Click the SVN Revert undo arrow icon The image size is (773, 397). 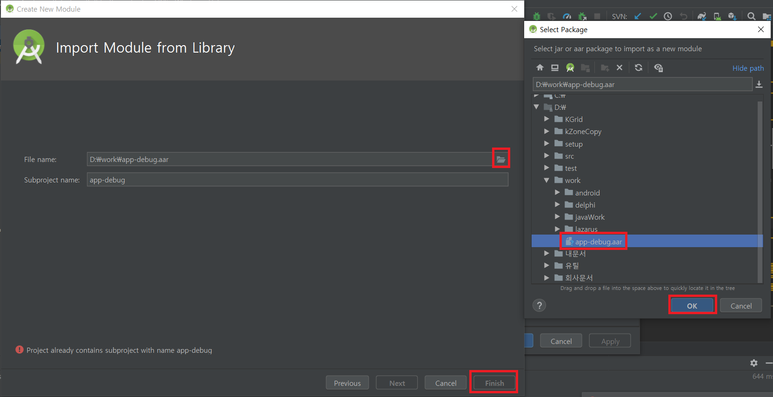pyautogui.click(x=683, y=16)
